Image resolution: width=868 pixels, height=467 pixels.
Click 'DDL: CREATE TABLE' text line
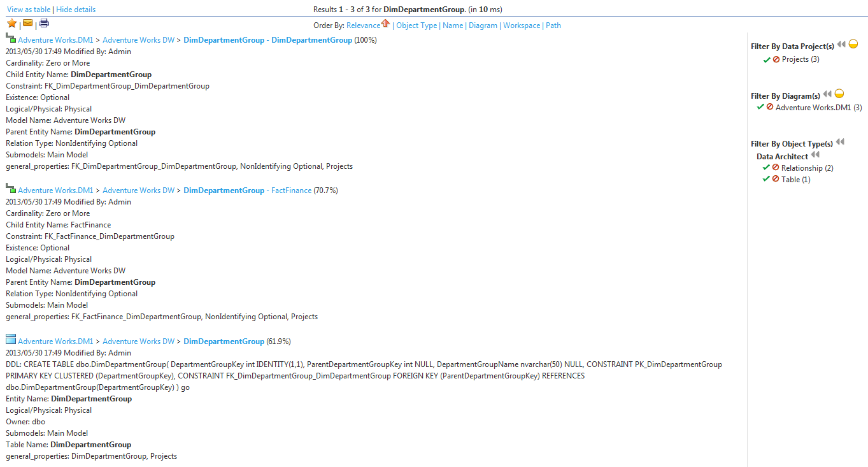pyautogui.click(x=364, y=364)
